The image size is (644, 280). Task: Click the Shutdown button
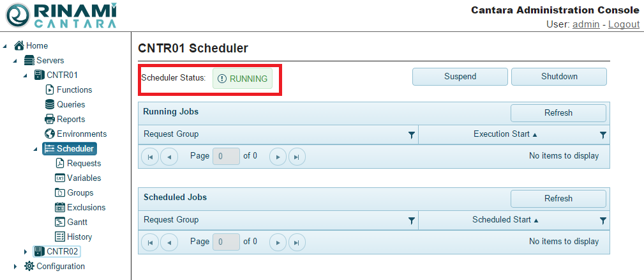click(559, 77)
